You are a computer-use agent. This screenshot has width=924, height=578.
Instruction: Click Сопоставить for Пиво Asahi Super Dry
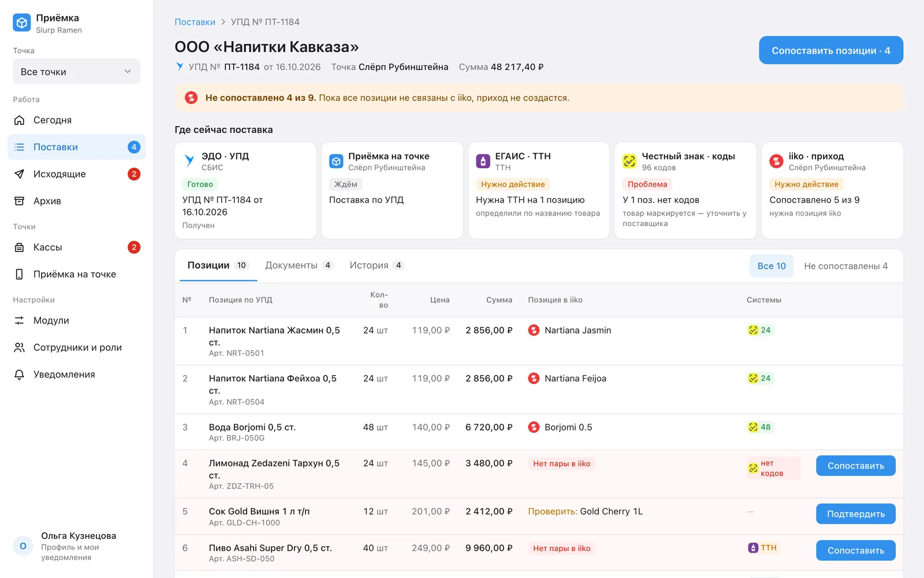856,550
